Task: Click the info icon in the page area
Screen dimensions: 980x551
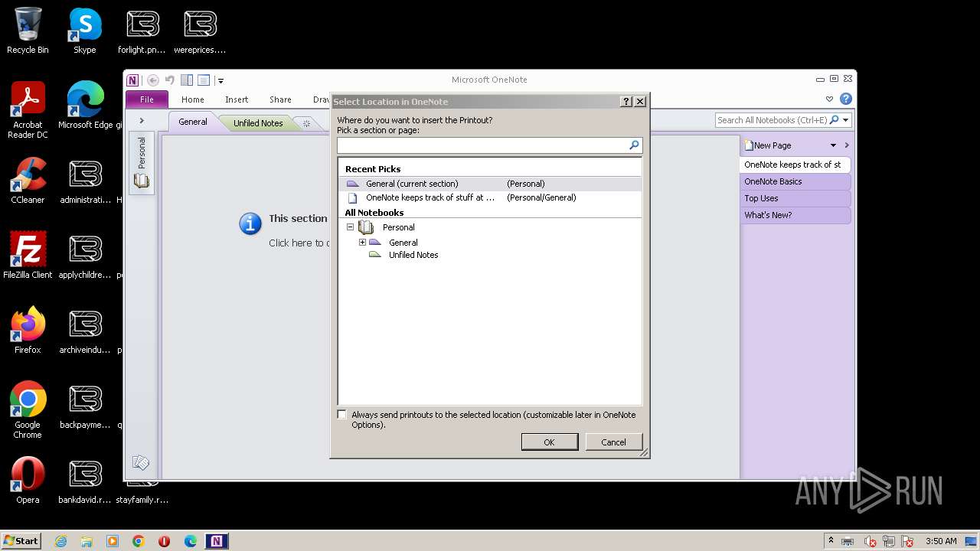Action: (250, 223)
